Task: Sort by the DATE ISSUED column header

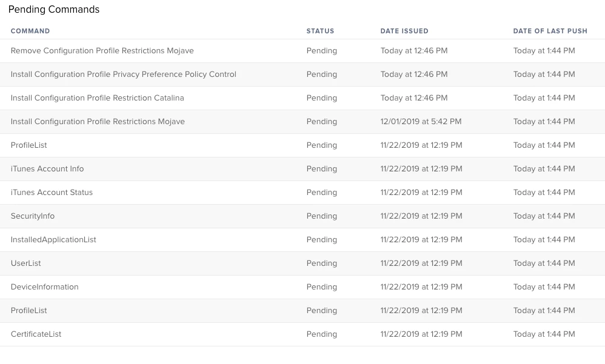Action: pyautogui.click(x=404, y=31)
